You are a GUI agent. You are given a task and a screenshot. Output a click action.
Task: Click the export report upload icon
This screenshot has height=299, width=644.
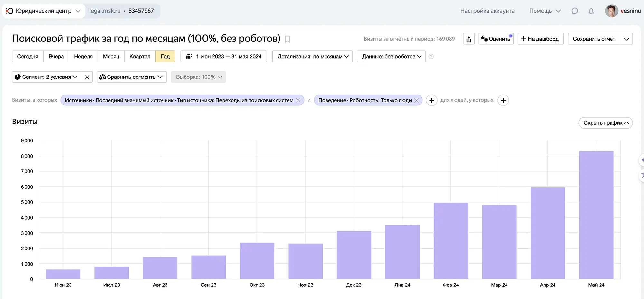(x=469, y=39)
